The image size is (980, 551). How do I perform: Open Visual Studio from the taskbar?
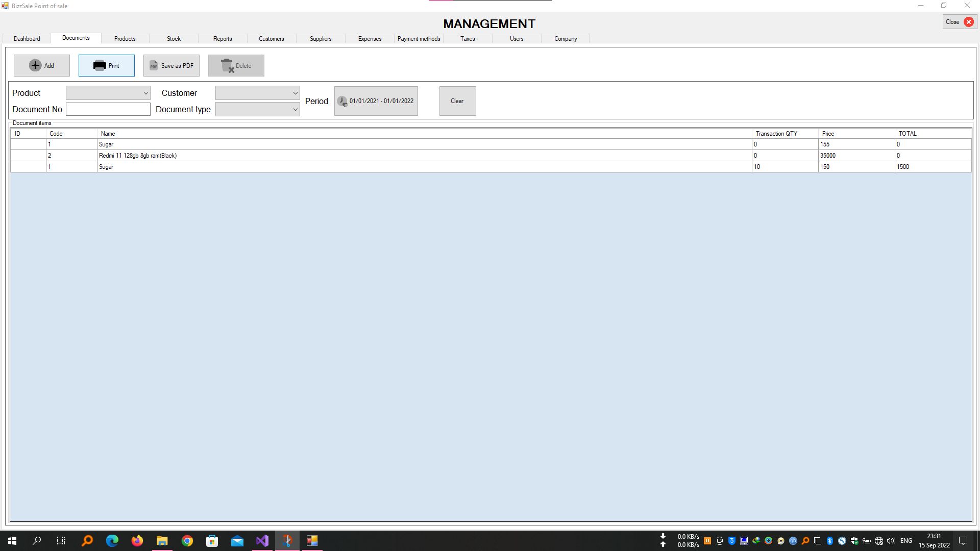(x=262, y=541)
